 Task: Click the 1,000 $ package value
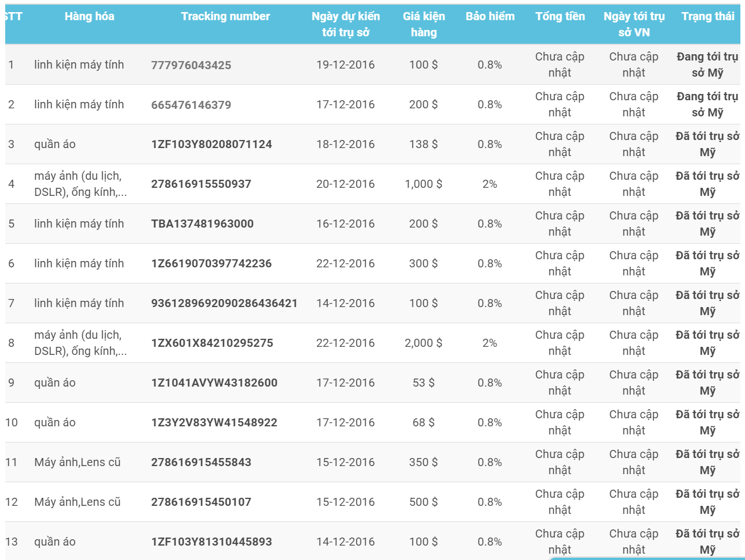423,184
